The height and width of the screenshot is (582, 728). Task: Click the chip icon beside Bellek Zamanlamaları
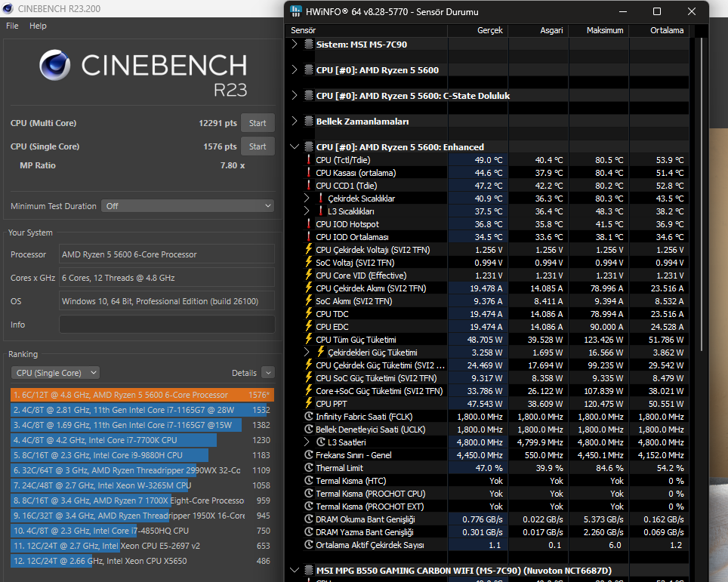[x=309, y=121]
